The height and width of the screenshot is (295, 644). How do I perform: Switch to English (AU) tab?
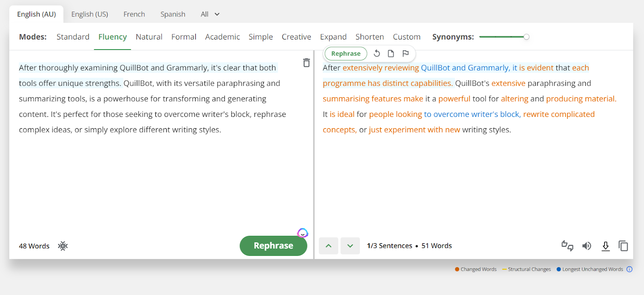pos(37,14)
